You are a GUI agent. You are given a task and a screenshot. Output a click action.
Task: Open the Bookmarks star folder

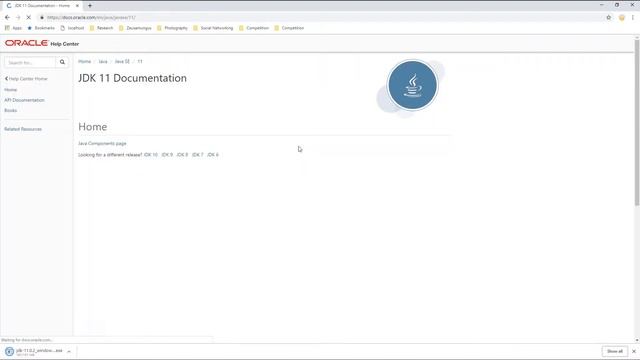(41, 28)
